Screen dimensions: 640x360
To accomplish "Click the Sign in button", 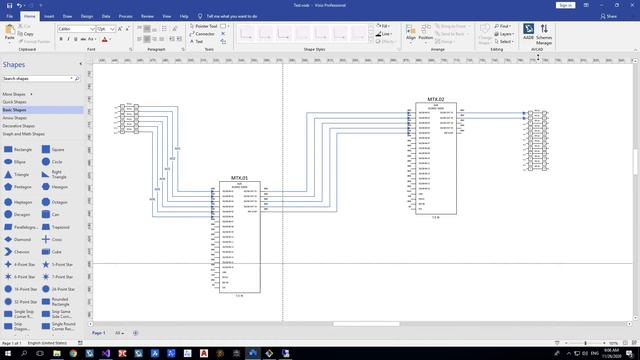I will point(565,5).
